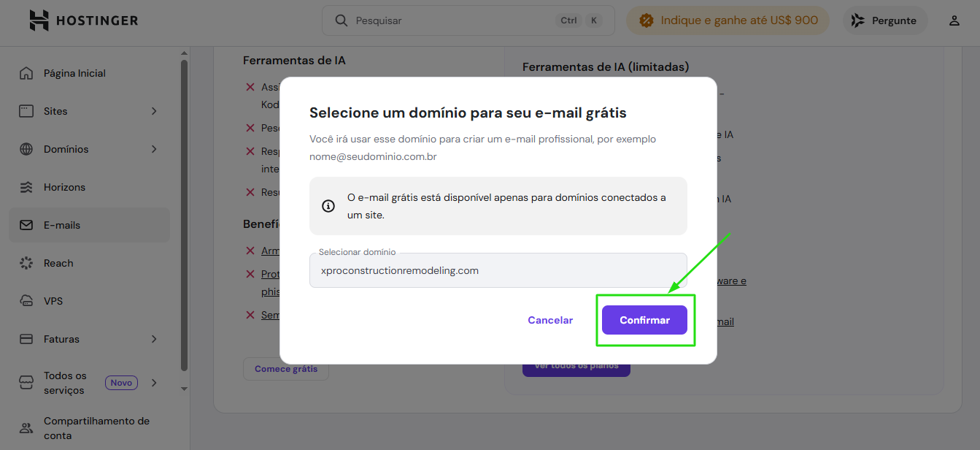Go to Página Inicial in sidebar
980x450 pixels.
74,73
